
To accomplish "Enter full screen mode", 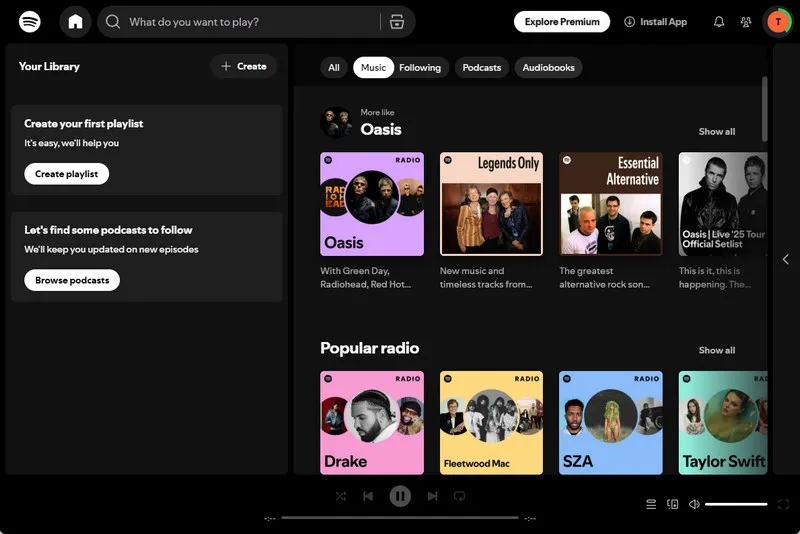I will [x=784, y=504].
